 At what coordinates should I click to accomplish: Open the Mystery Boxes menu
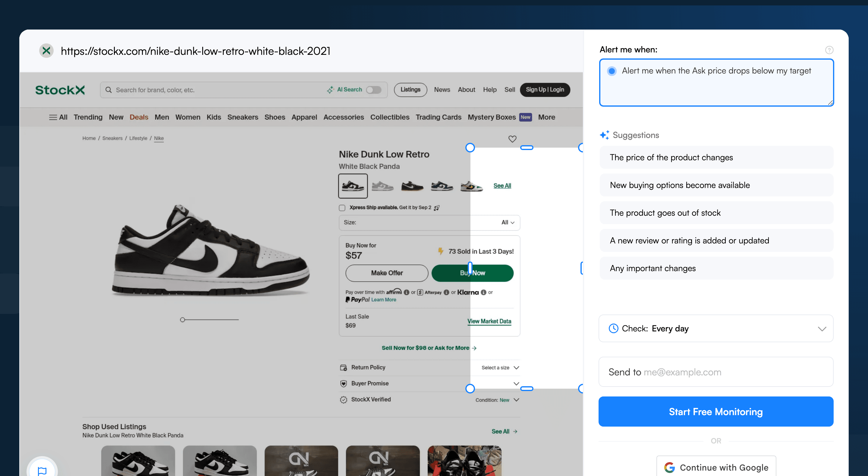pyautogui.click(x=492, y=117)
